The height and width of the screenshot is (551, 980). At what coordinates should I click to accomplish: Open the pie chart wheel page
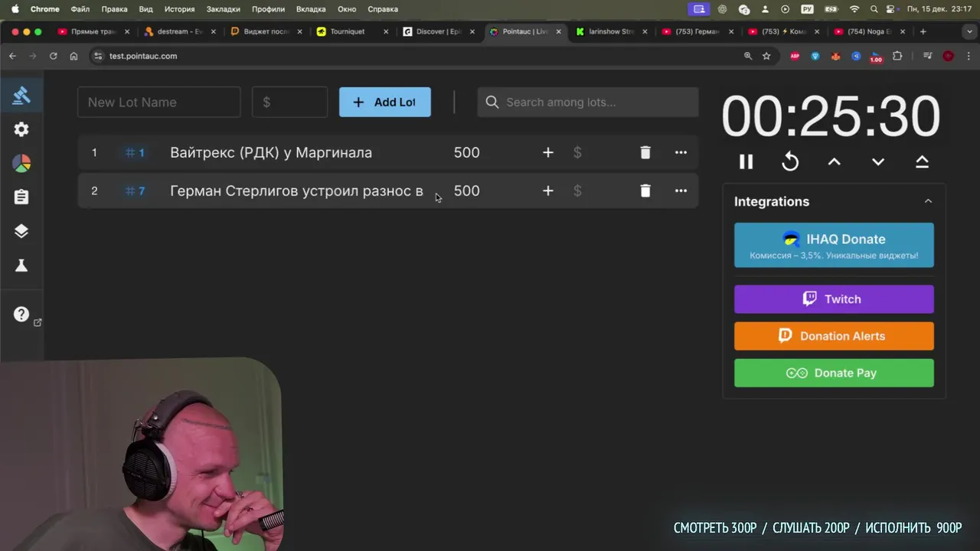[x=21, y=163]
